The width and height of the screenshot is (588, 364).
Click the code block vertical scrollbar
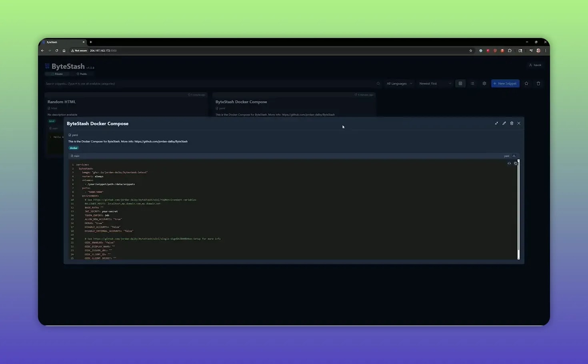click(518, 209)
